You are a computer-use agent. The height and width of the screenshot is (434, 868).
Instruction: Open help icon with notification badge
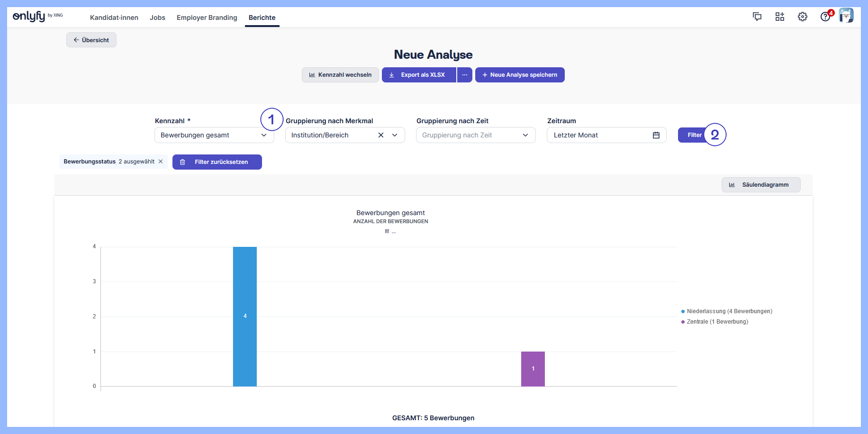825,17
